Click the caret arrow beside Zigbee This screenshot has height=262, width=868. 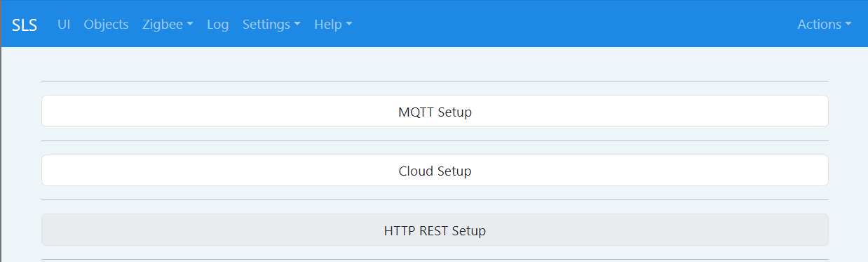190,25
